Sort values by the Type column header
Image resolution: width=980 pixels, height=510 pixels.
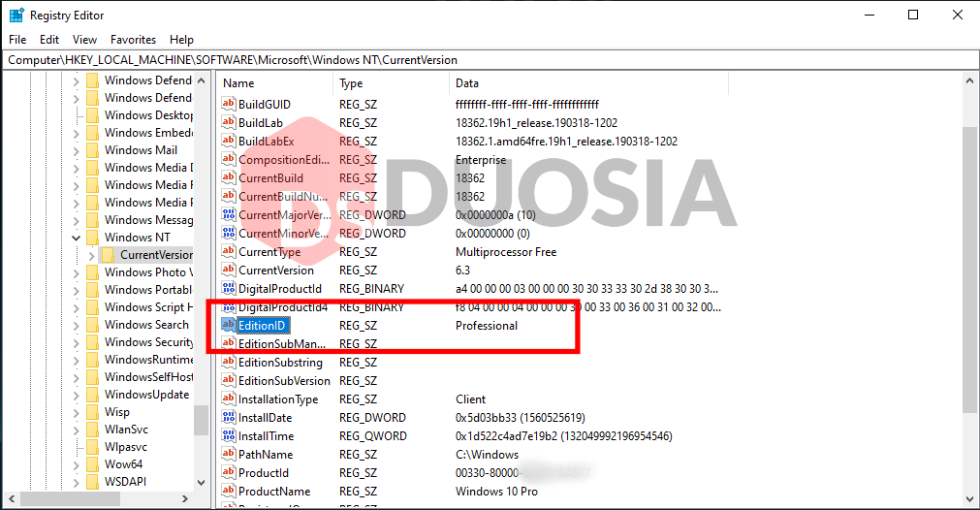pyautogui.click(x=392, y=83)
